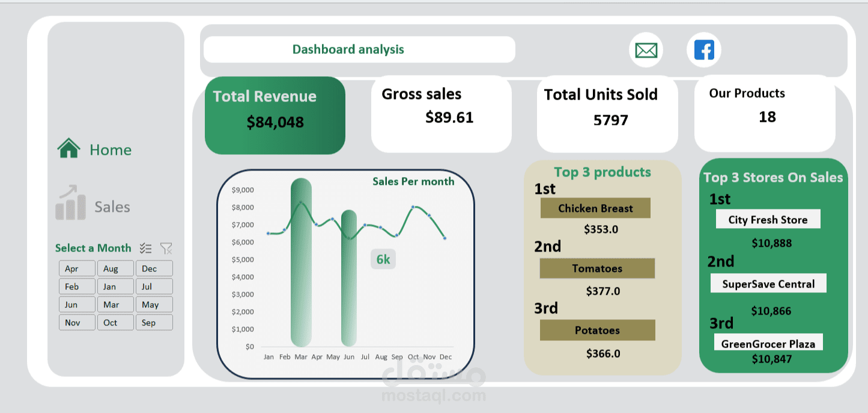Click the Dashboard analysis title box
The width and height of the screenshot is (868, 413).
359,49
